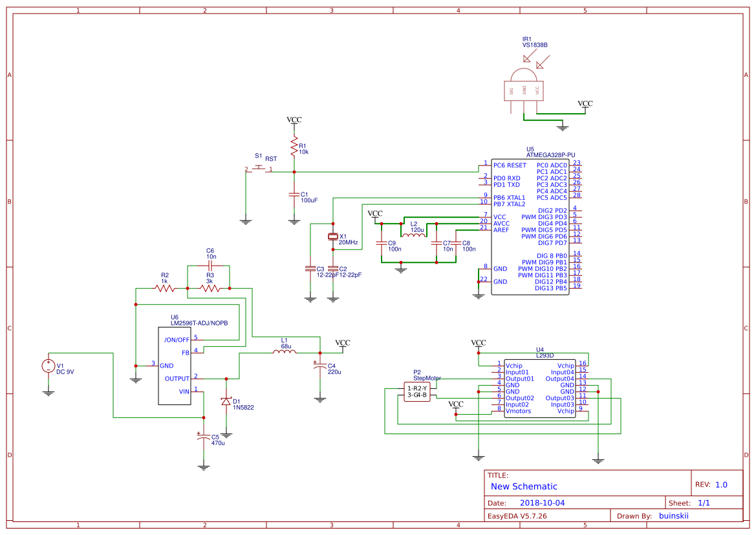
Task: Select the Vmotors pin on L293D
Action: (x=511, y=410)
